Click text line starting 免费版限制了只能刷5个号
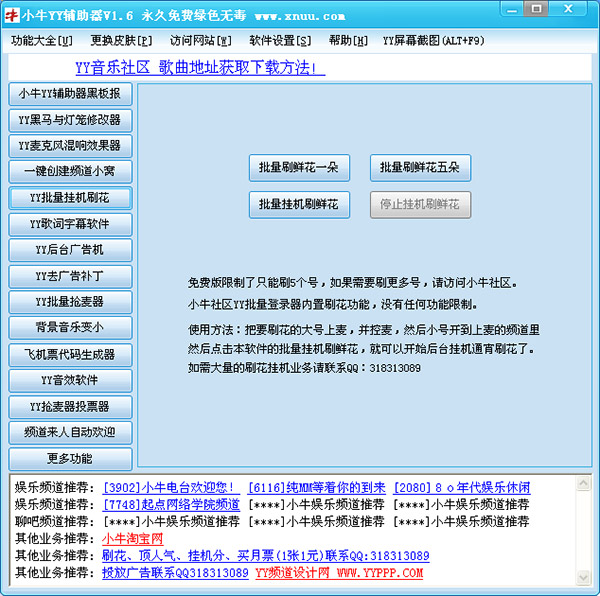This screenshot has height=596, width=600. 353,283
